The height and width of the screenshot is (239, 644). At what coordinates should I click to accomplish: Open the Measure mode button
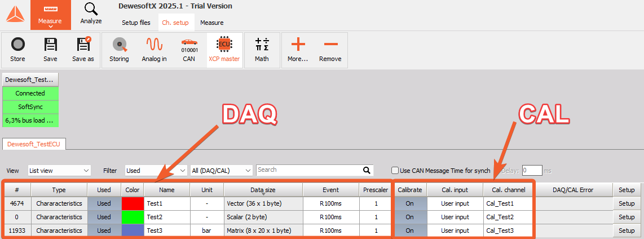[50, 15]
